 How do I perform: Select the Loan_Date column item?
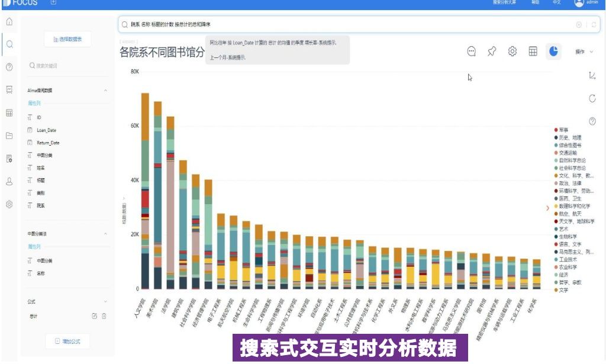coord(46,130)
